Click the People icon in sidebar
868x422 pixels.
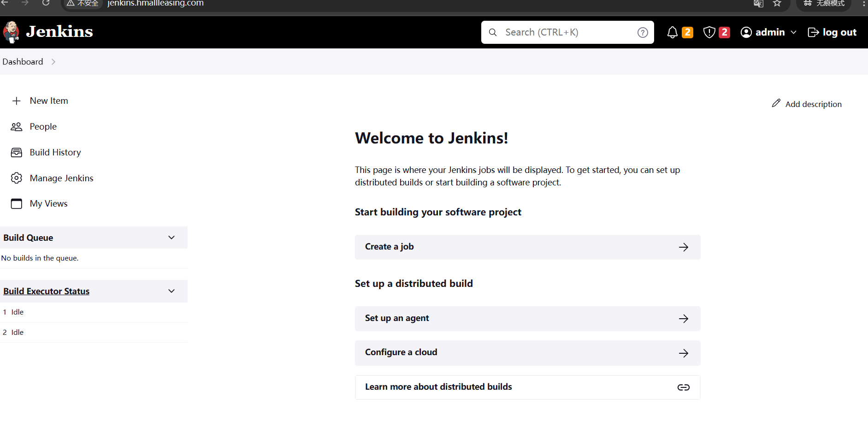point(17,127)
